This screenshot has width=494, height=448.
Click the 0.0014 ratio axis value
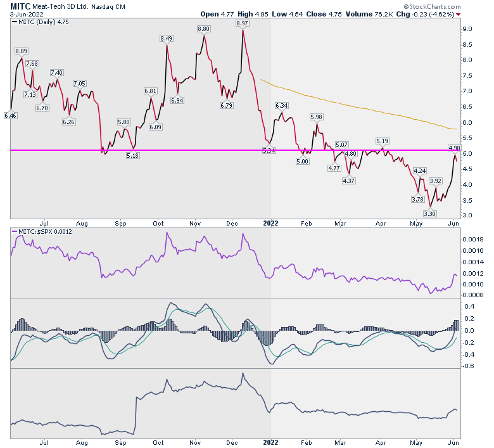click(x=473, y=262)
